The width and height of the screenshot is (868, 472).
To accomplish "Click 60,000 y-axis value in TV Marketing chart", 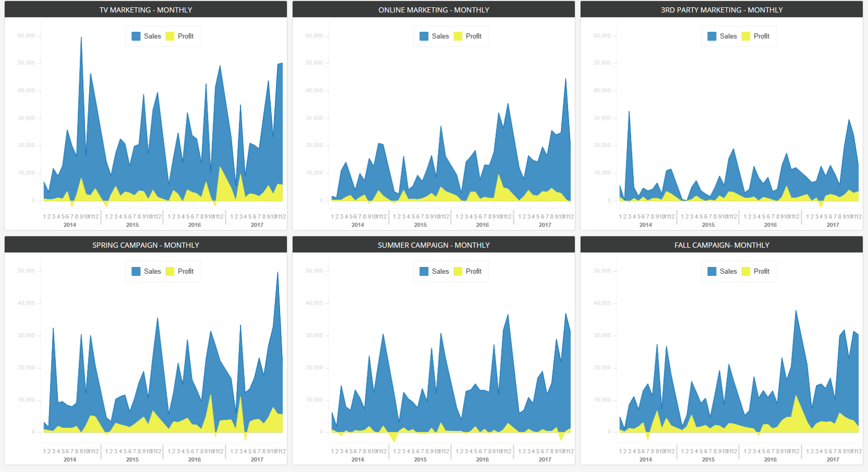I will click(26, 36).
